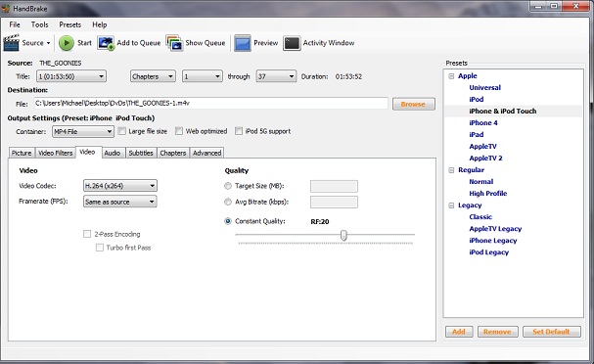Select the iPhone 4 preset
Viewport: 594px width, 364px height.
[483, 122]
